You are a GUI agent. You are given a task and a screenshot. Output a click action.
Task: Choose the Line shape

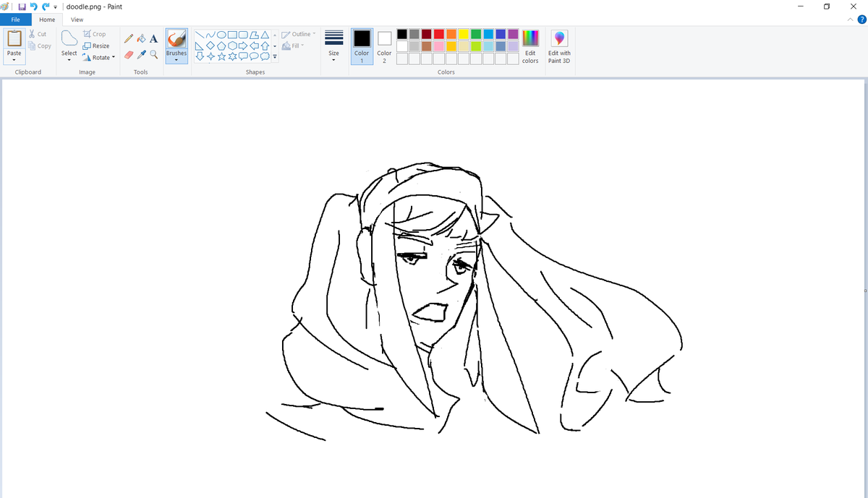pyautogui.click(x=200, y=35)
